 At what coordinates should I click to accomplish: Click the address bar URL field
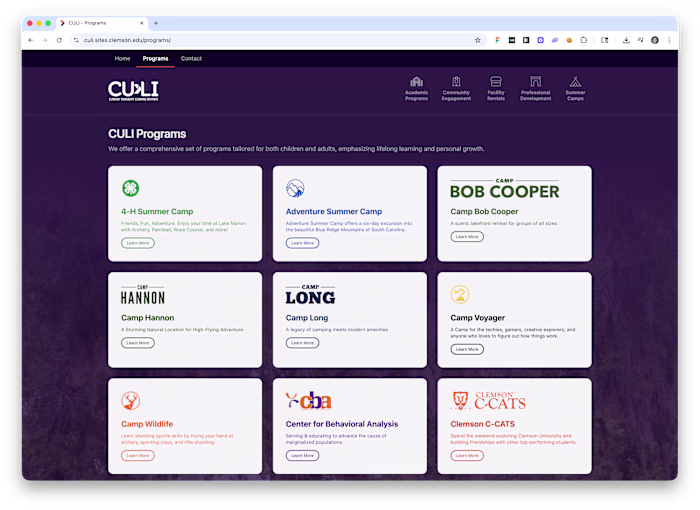click(x=277, y=40)
